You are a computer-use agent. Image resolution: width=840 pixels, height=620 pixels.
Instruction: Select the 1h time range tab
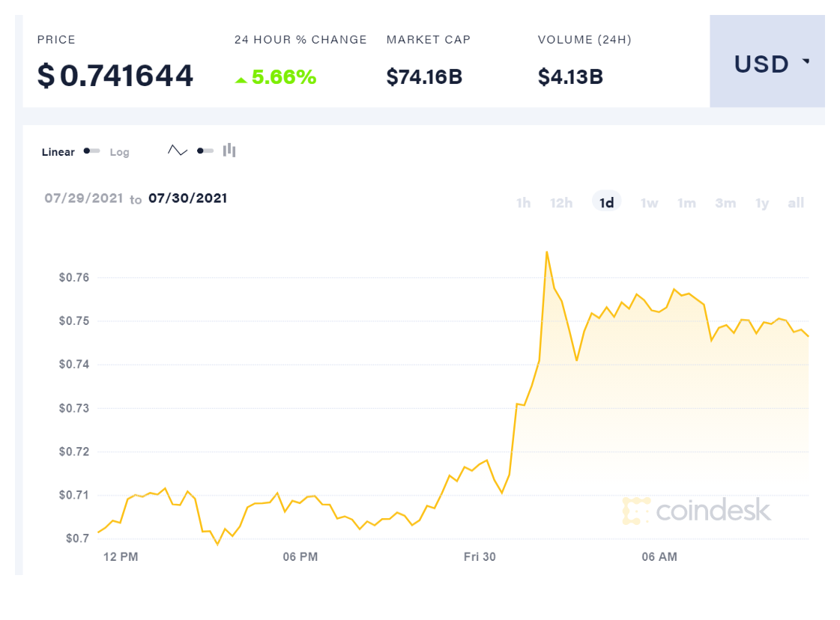click(523, 203)
